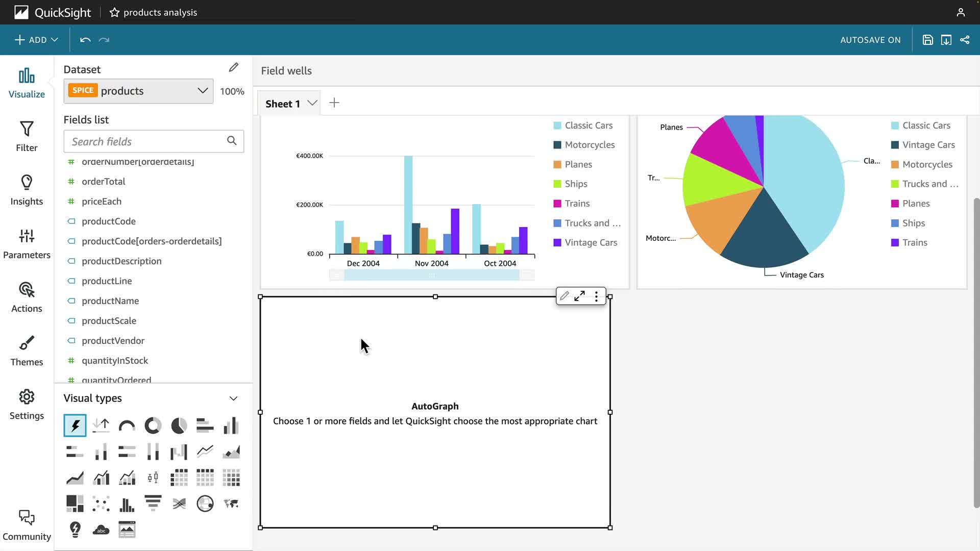The height and width of the screenshot is (551, 980).
Task: Choose the pie chart visual type
Action: pos(179,425)
